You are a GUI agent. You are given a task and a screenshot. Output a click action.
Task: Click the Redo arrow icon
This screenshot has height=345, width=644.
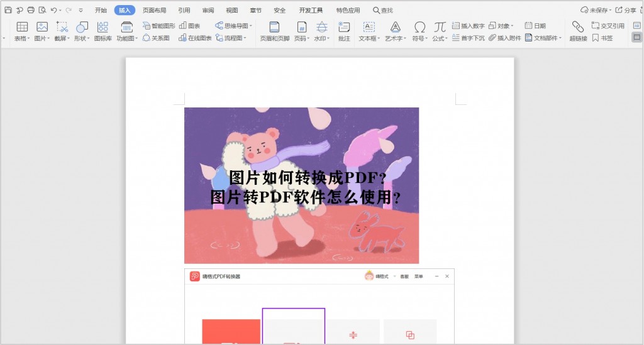click(69, 10)
